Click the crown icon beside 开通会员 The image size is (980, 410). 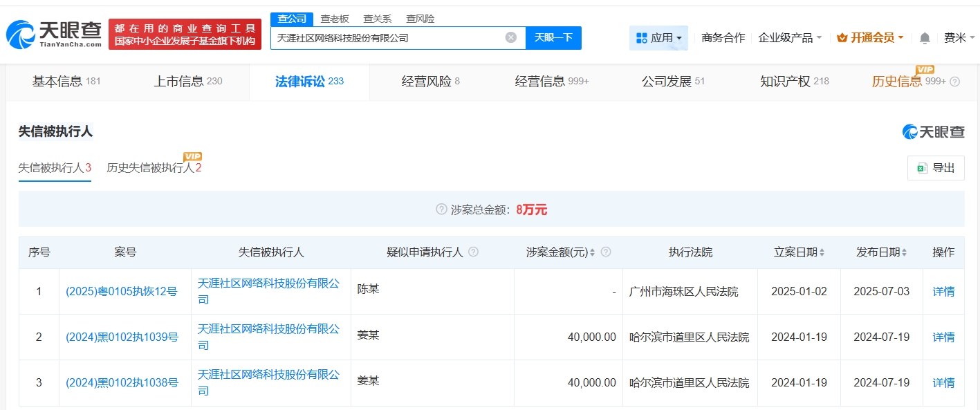(x=842, y=38)
